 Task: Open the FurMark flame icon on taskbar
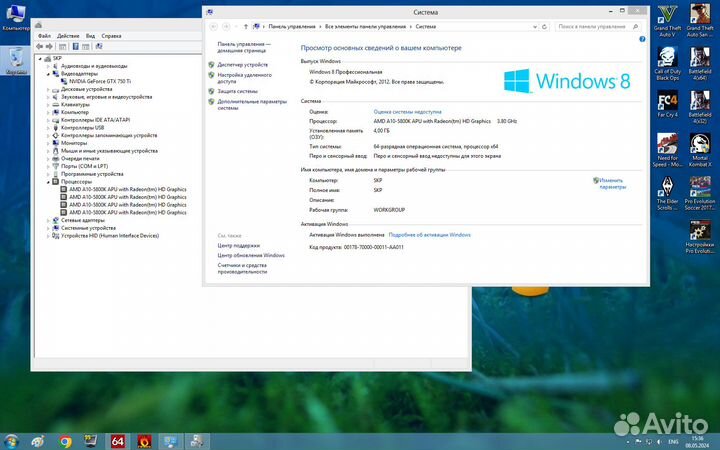pyautogui.click(x=144, y=442)
